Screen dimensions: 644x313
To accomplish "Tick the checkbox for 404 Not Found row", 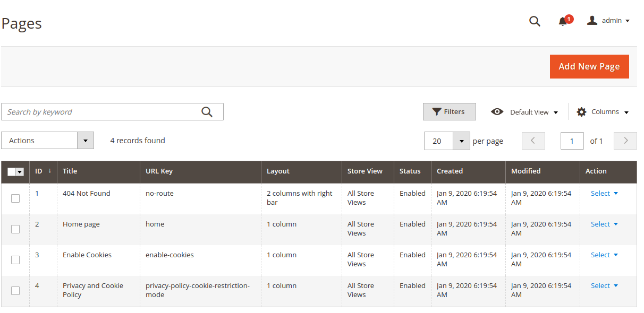I will point(15,198).
